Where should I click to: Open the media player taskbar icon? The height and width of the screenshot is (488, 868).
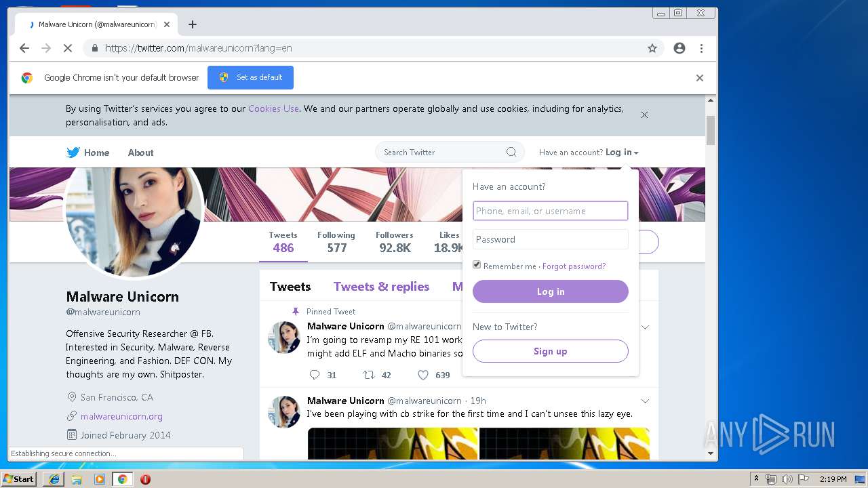[x=100, y=479]
